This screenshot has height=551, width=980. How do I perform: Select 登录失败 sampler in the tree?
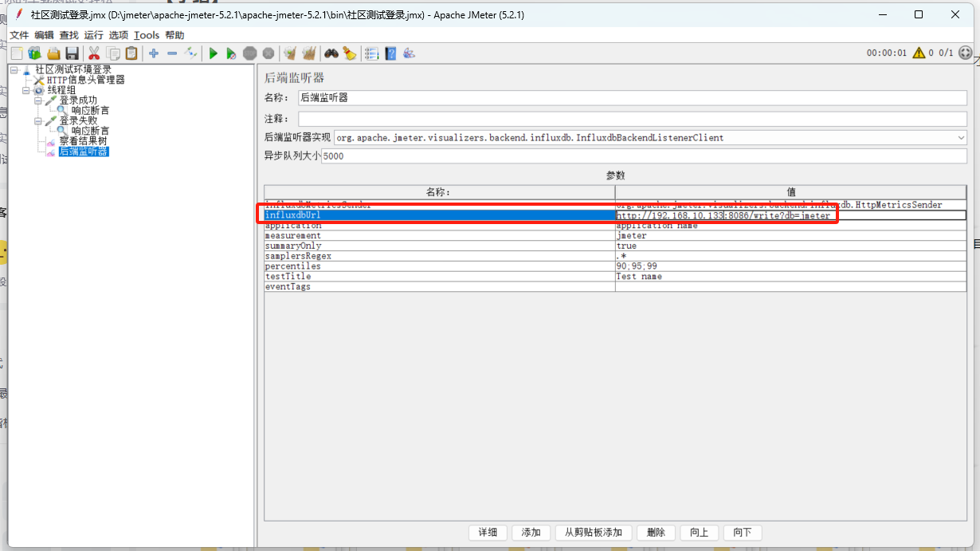pos(78,120)
